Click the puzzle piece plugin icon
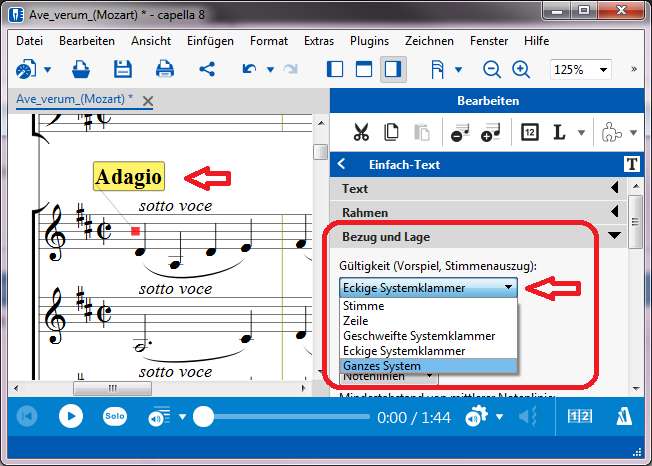The image size is (652, 466). [x=612, y=133]
